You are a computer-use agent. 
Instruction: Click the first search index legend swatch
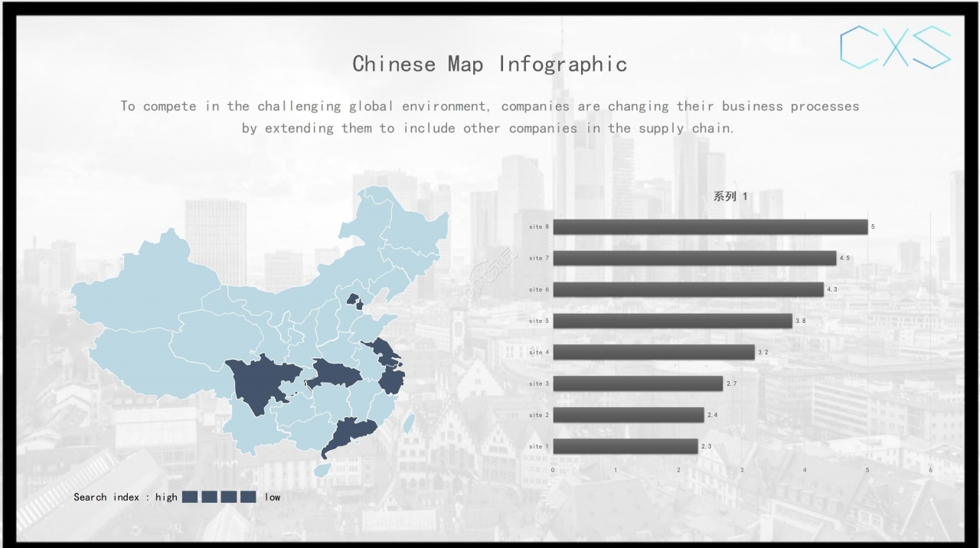point(191,497)
